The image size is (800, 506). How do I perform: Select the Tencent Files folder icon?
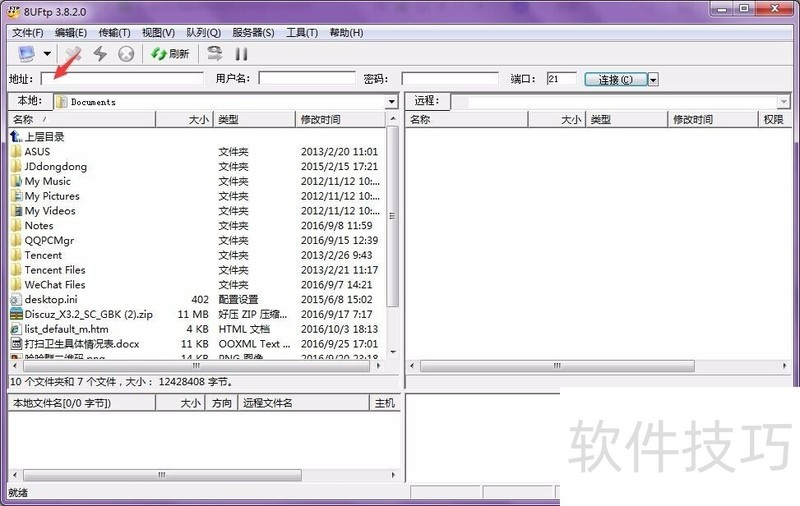pyautogui.click(x=16, y=270)
